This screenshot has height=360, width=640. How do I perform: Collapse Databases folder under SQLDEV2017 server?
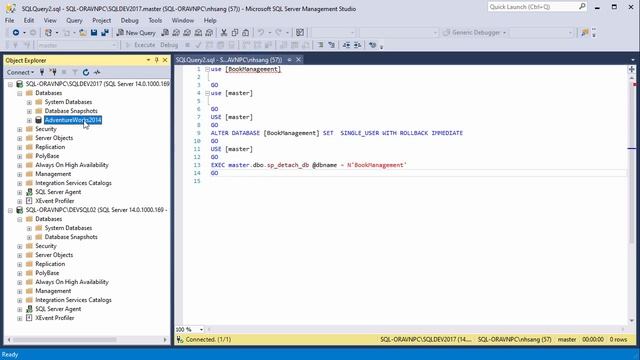tap(20, 93)
